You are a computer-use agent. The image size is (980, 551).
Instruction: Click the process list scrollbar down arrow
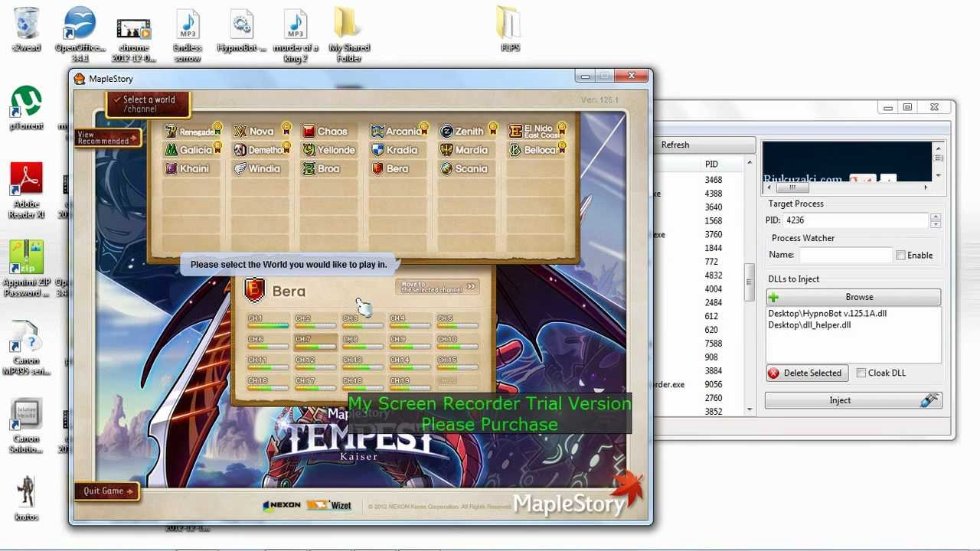pyautogui.click(x=750, y=410)
